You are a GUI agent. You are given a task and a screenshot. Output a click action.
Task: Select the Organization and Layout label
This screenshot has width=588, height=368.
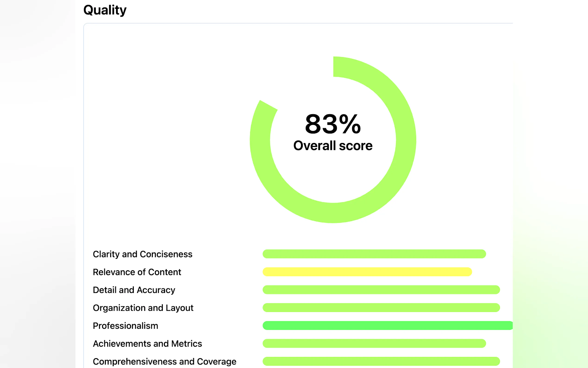pyautogui.click(x=143, y=308)
